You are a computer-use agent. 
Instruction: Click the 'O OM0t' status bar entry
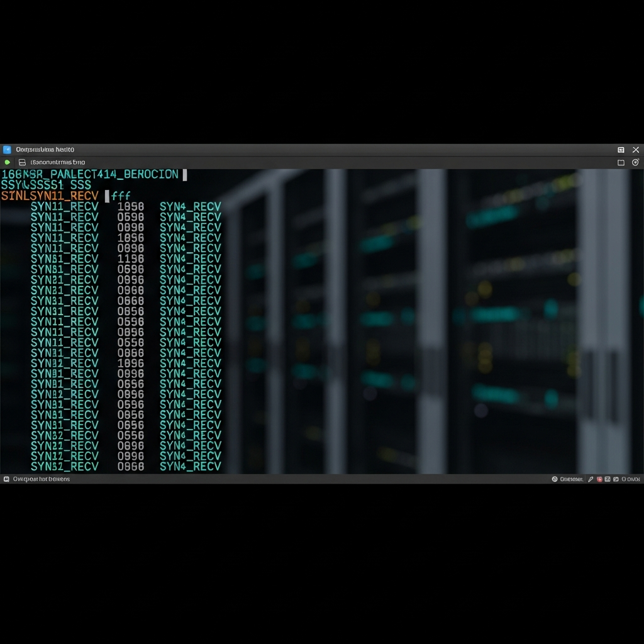click(631, 479)
